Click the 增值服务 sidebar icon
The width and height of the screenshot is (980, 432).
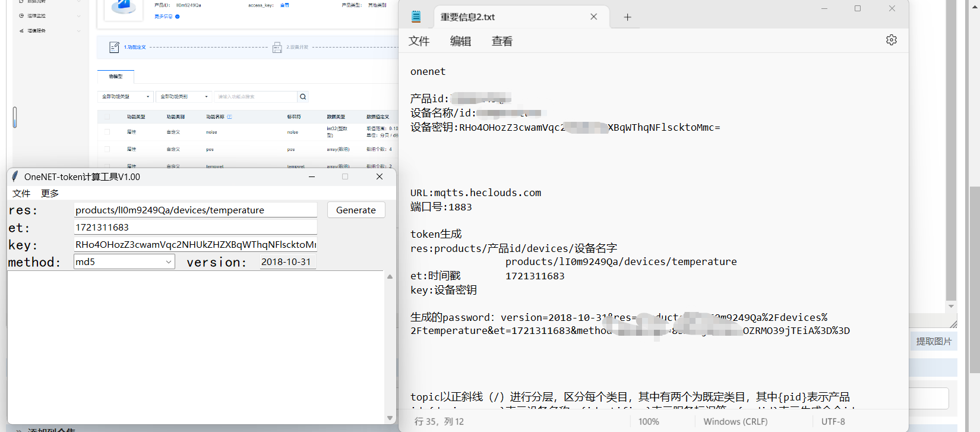click(21, 30)
